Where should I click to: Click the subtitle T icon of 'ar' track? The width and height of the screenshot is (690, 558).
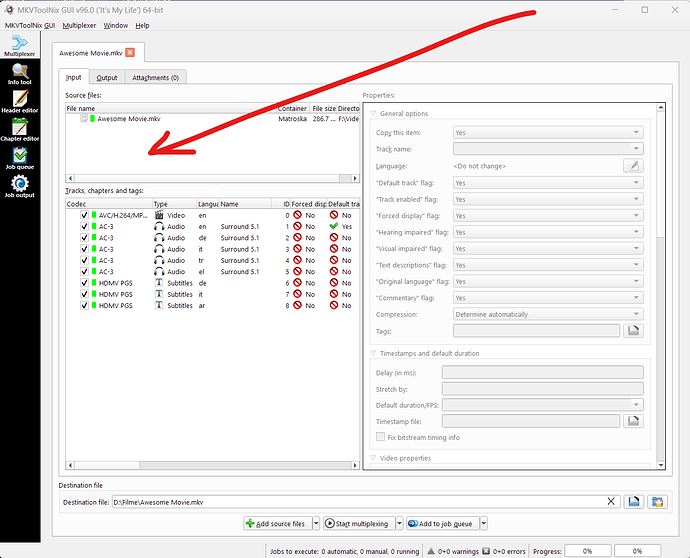(159, 305)
